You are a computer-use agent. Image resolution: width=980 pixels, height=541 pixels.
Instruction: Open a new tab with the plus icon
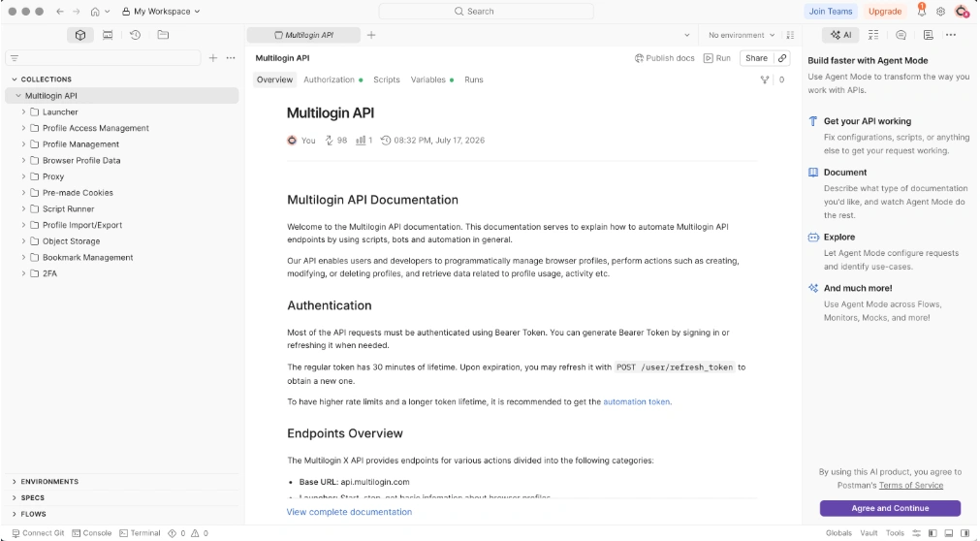pos(371,35)
